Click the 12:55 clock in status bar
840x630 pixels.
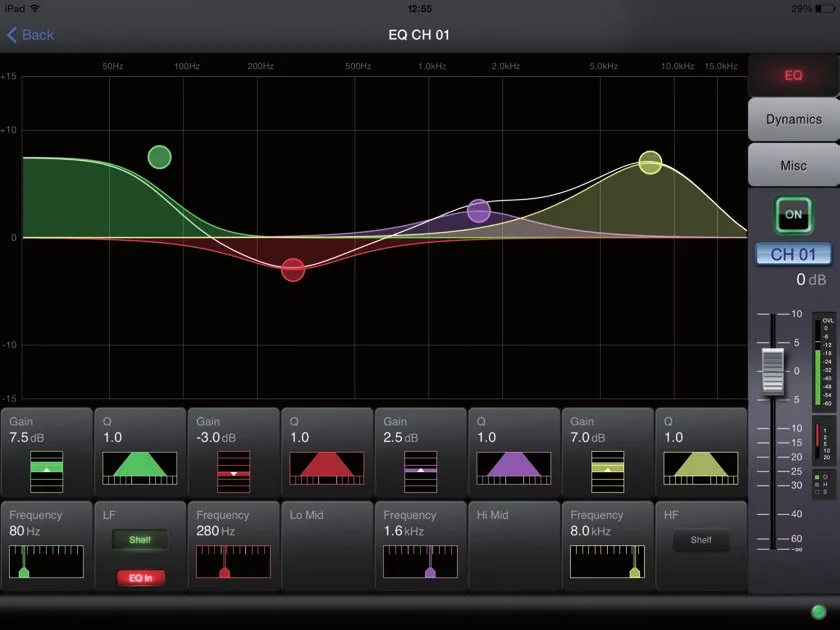point(419,9)
